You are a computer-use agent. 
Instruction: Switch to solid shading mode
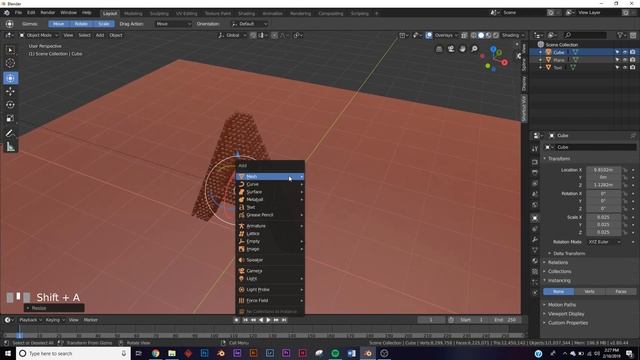click(481, 36)
